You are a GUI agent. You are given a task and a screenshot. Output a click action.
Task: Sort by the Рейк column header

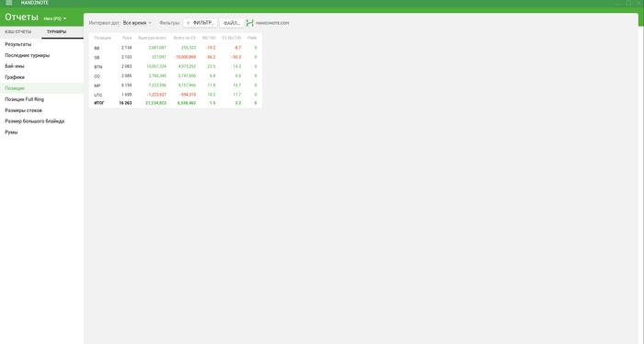tap(252, 38)
